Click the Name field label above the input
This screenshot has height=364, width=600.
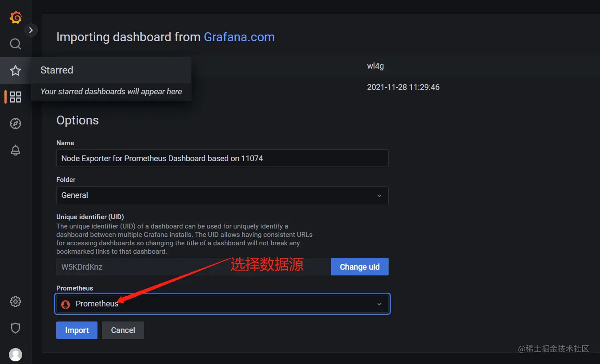65,143
